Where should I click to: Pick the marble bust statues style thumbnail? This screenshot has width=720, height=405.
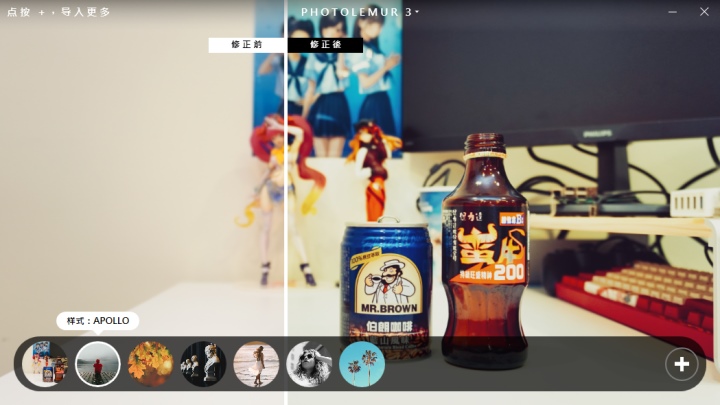click(x=203, y=364)
